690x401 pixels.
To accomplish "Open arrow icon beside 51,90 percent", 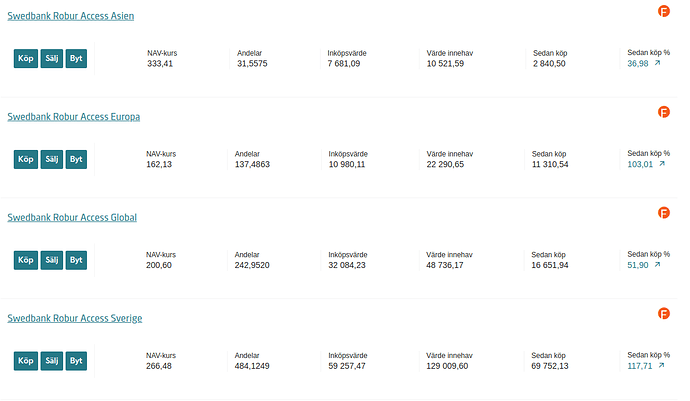I will [x=657, y=265].
